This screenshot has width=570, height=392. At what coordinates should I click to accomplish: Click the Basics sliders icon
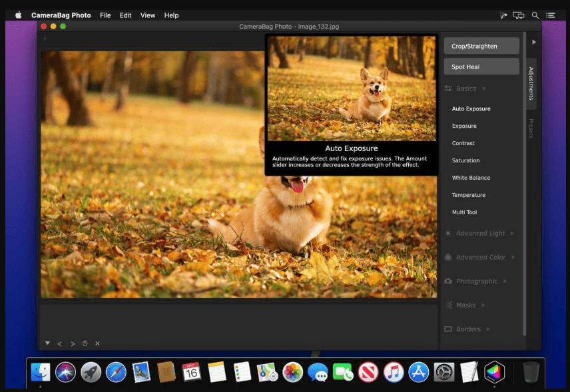click(448, 89)
